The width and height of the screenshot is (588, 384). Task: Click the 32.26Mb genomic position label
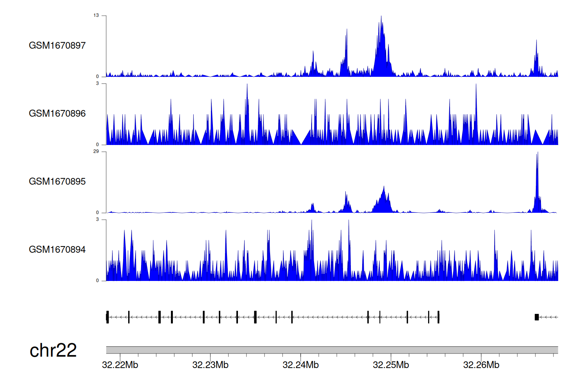coord(481,365)
